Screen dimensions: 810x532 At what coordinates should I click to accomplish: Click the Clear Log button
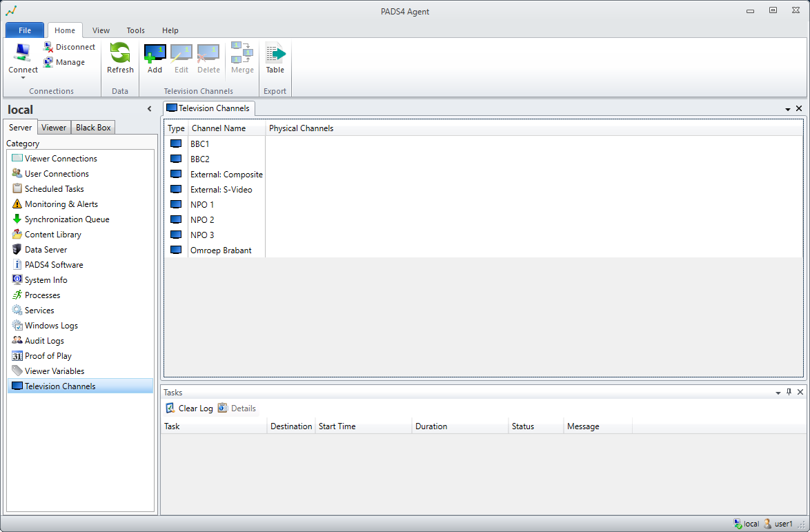[x=189, y=408]
